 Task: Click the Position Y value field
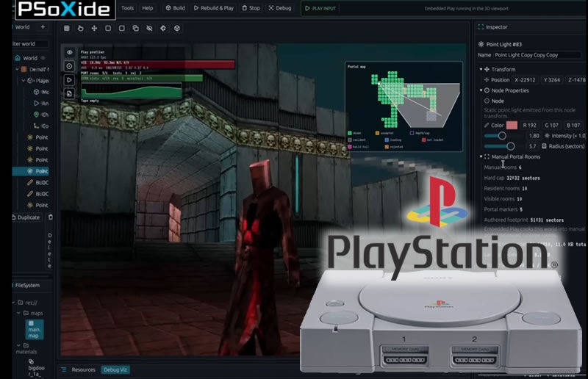552,80
